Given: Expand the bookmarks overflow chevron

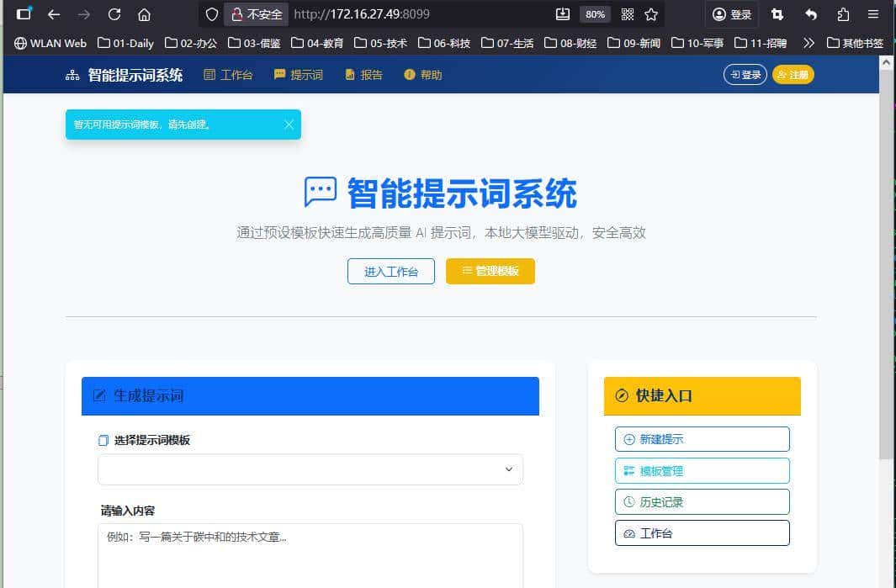Looking at the screenshot, I should (809, 42).
